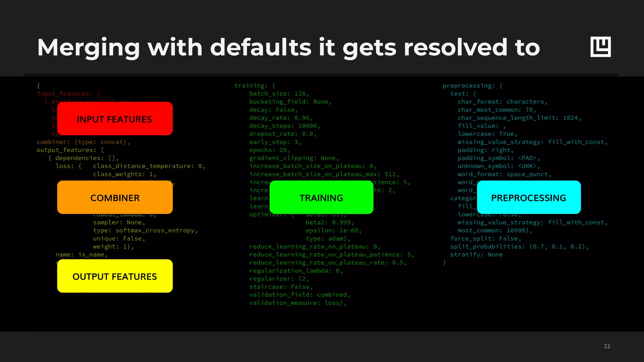Click the validation_measure: loss line
The width and height of the screenshot is (644, 362).
[297, 303]
